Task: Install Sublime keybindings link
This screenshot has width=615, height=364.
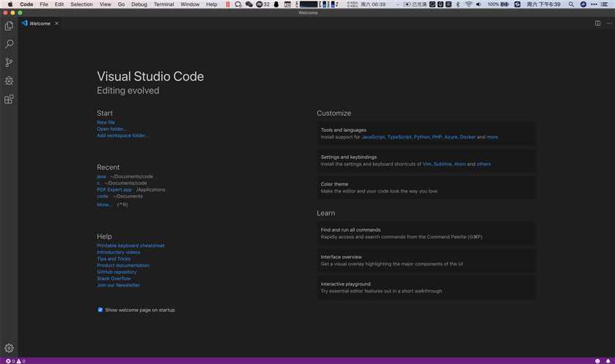Action: click(443, 164)
